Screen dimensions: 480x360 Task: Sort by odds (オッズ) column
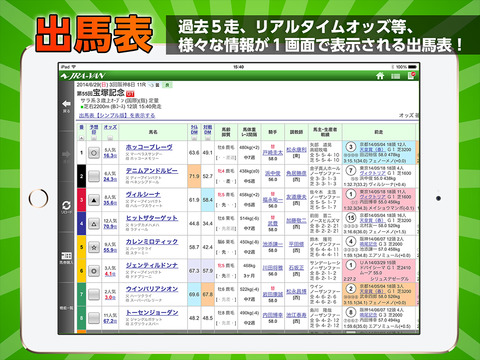[x=110, y=138]
